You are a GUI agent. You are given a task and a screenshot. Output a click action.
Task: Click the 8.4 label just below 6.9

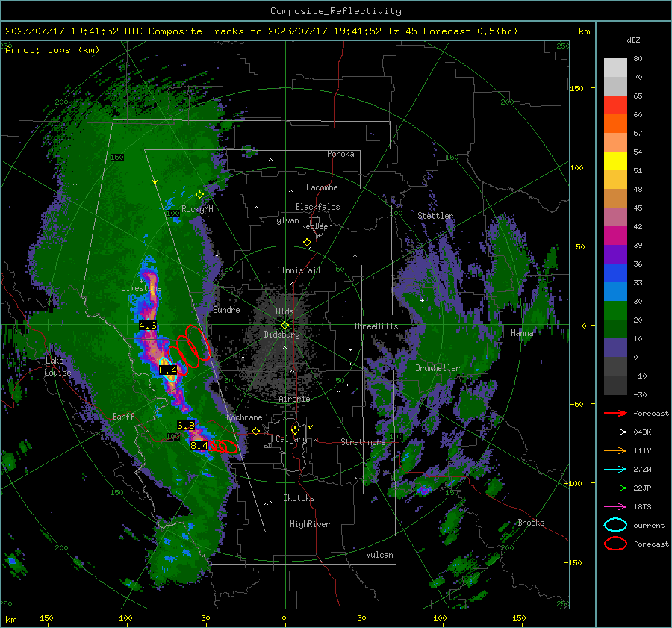click(x=199, y=446)
